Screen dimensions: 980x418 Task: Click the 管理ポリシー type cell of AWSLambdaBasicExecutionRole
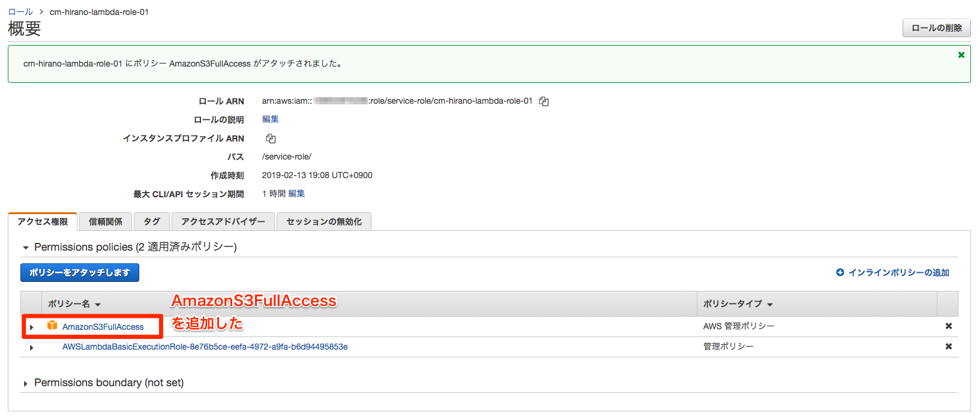[x=729, y=347]
